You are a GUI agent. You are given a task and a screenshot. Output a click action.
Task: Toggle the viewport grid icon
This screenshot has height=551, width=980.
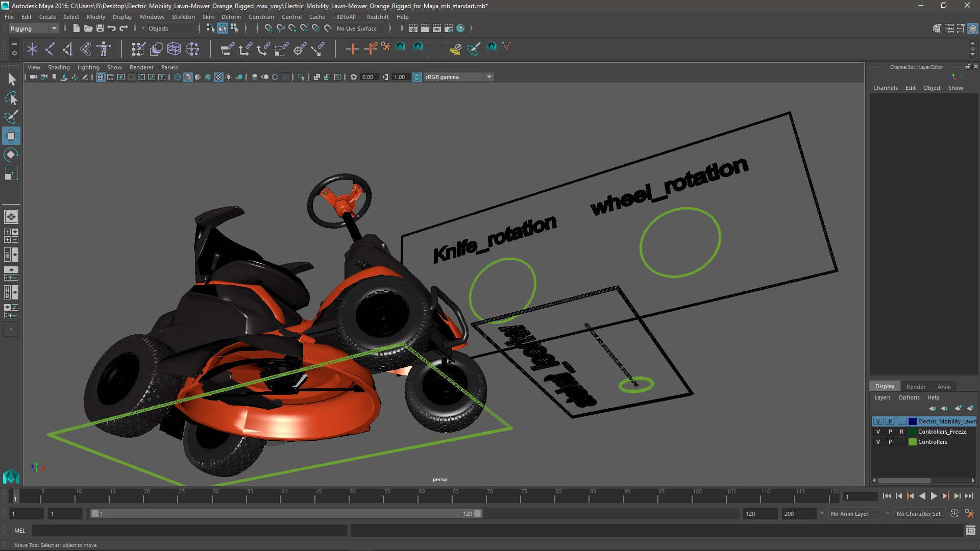click(101, 77)
